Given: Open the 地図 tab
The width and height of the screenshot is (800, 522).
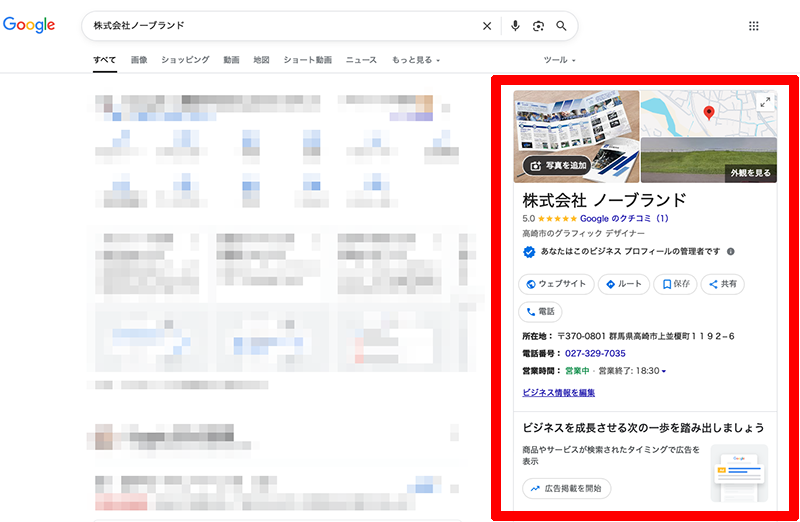Looking at the screenshot, I should pos(261,60).
